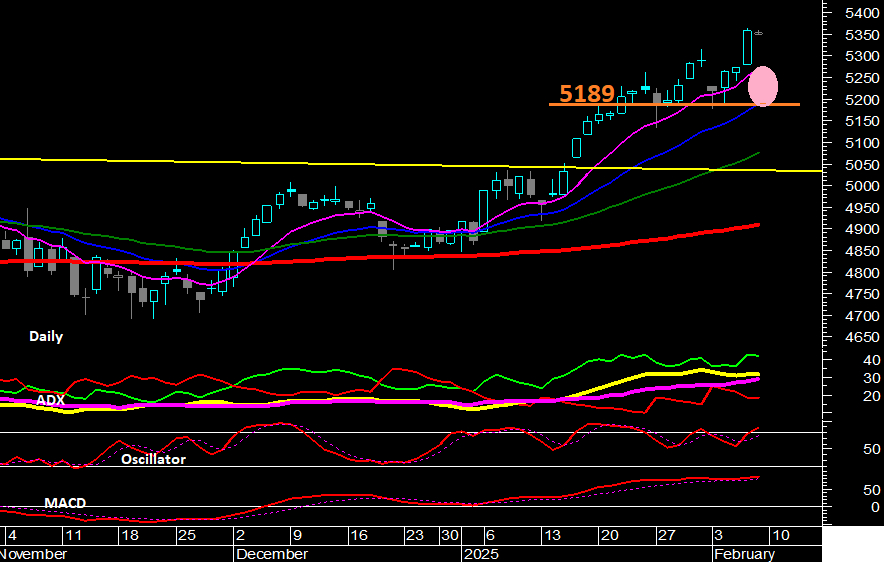Viewport: 884px width, 562px height.
Task: Click the 4700 price axis value
Action: pyautogui.click(x=862, y=316)
